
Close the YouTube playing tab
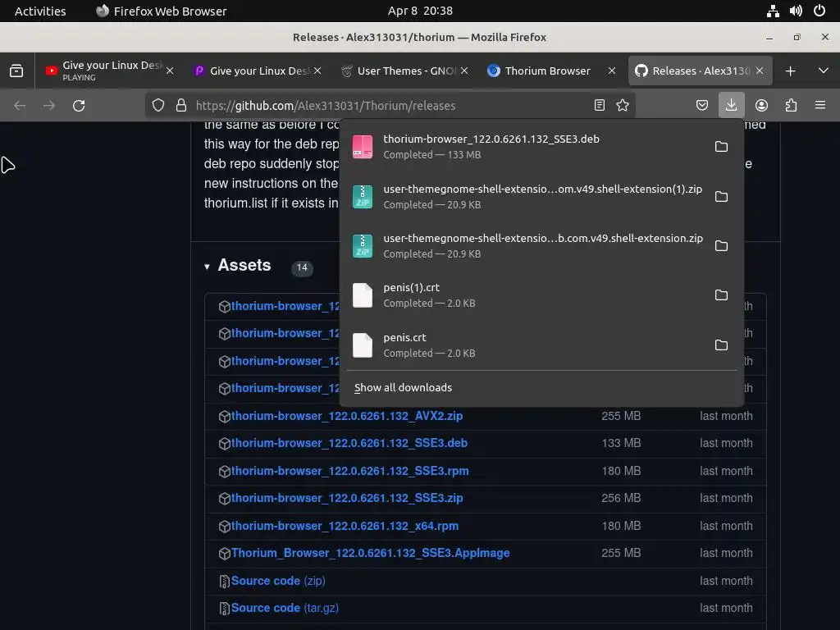click(170, 71)
